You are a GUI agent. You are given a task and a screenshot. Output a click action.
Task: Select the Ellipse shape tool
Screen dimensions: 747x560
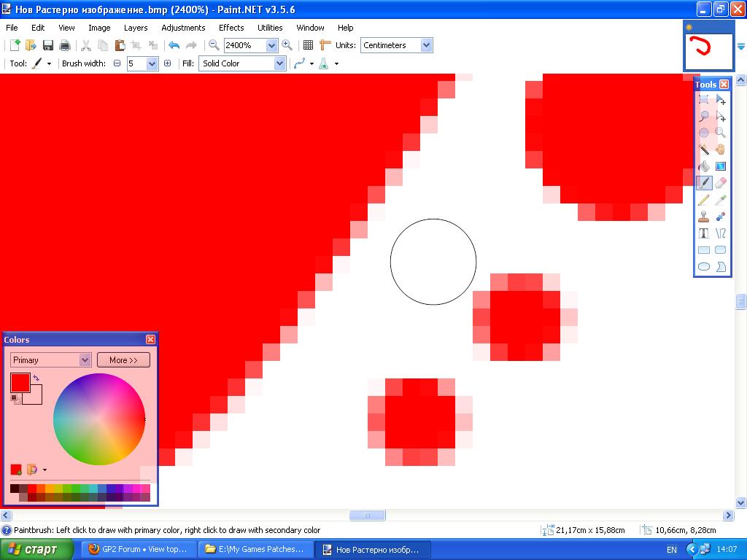(704, 267)
